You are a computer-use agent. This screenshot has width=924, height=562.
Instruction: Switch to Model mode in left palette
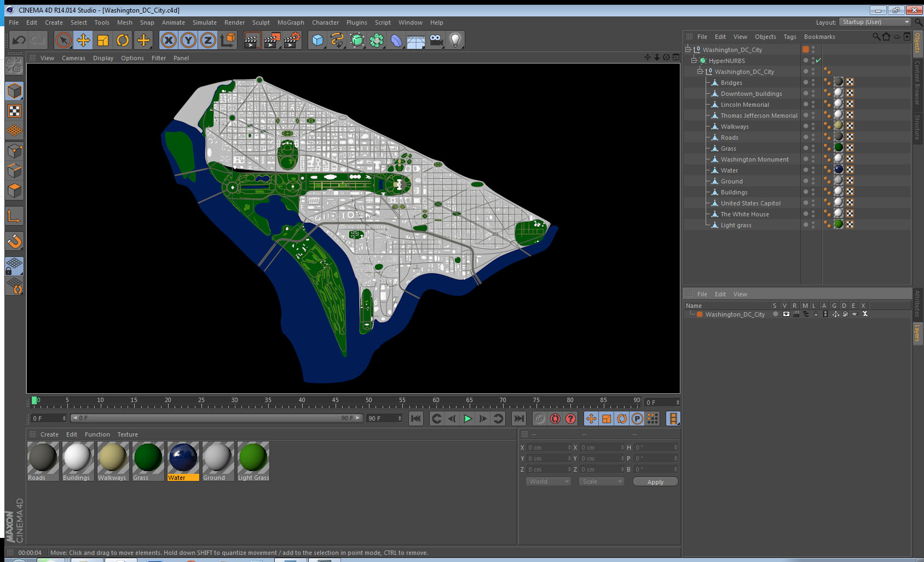14,91
